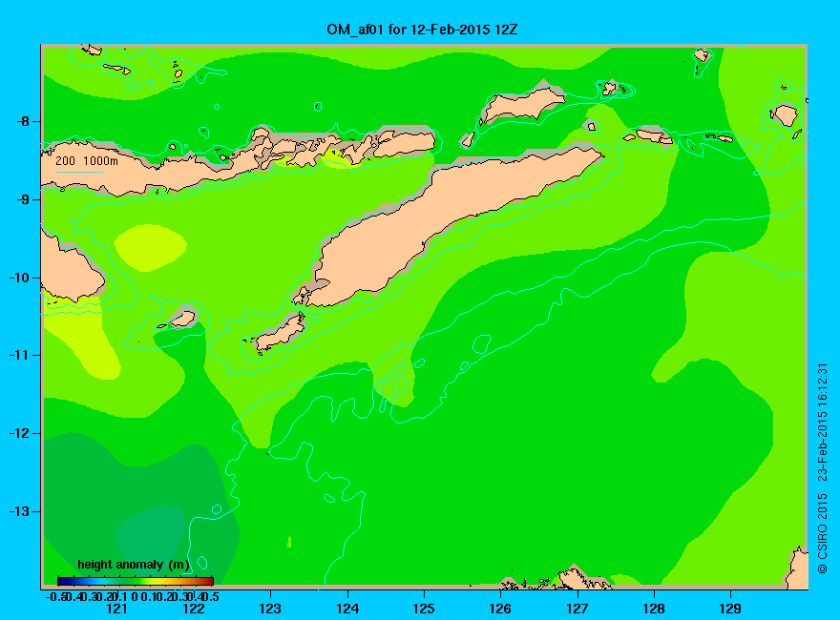Click the -13 latitude axis label

click(x=19, y=511)
